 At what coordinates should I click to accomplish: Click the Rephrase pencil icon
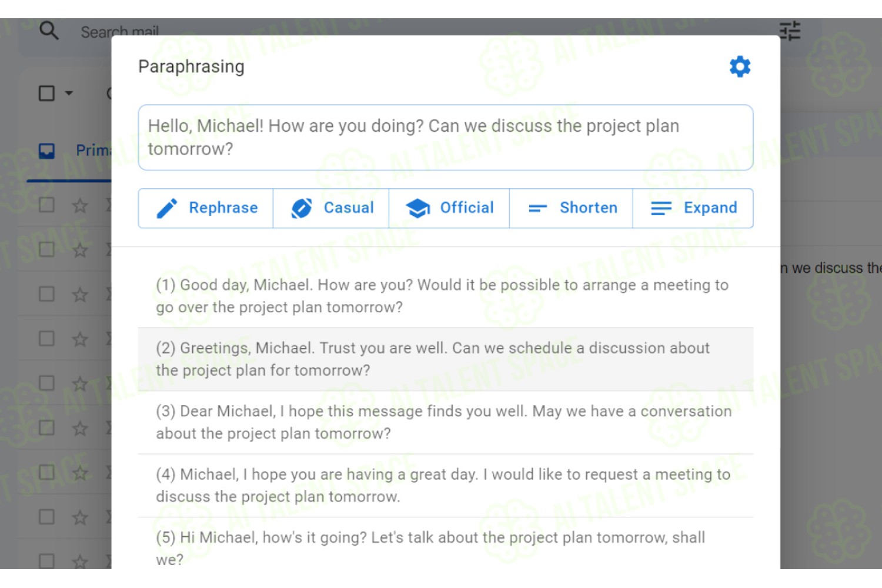pyautogui.click(x=167, y=208)
